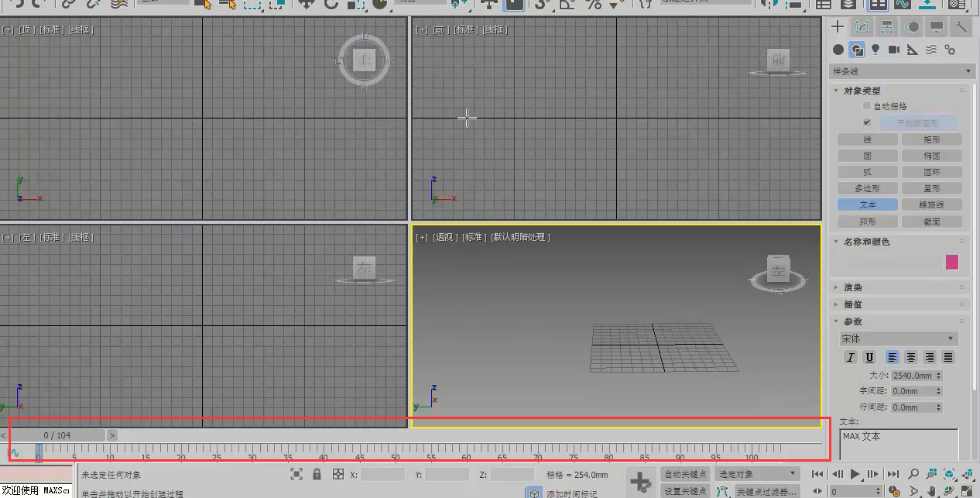
Task: Open the 宋体 font dropdown
Action: (898, 338)
